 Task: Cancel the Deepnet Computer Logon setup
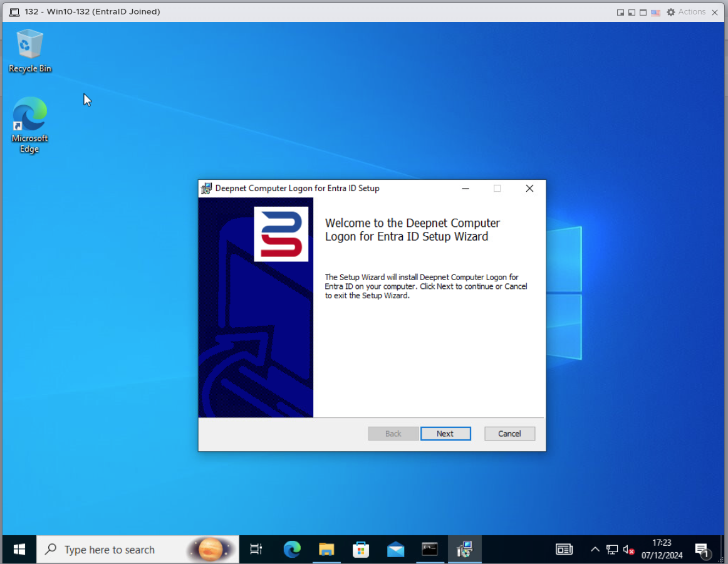pos(509,434)
